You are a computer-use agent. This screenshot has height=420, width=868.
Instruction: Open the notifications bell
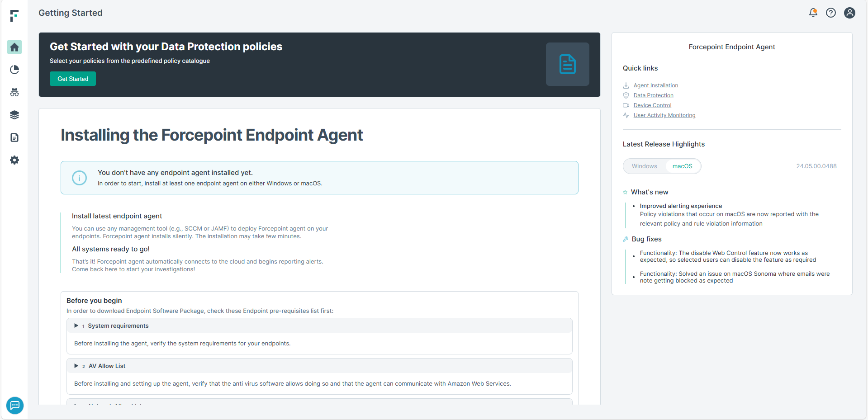pyautogui.click(x=813, y=13)
